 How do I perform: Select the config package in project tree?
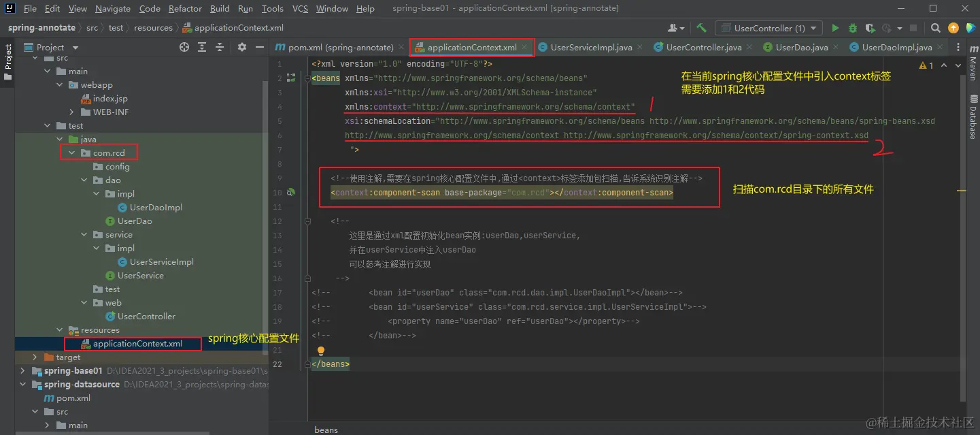117,167
